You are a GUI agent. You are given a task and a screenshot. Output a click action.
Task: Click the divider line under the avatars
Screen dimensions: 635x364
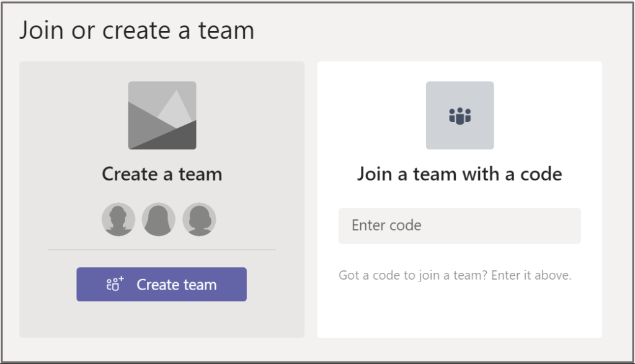(161, 249)
